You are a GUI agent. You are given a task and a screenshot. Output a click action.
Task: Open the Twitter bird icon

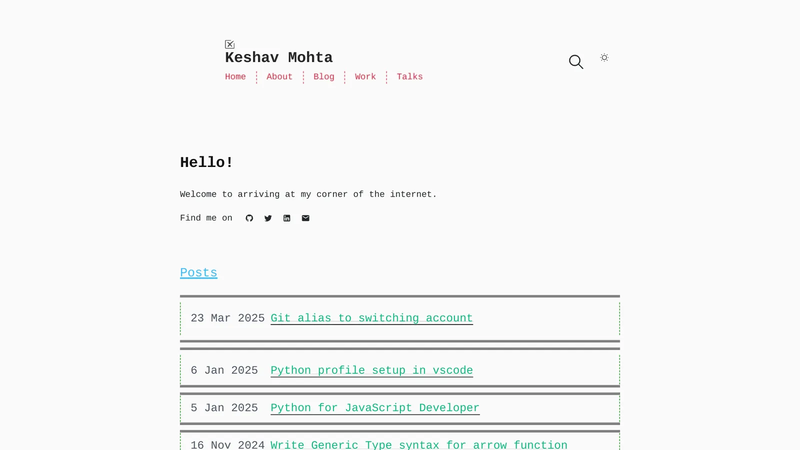point(268,218)
